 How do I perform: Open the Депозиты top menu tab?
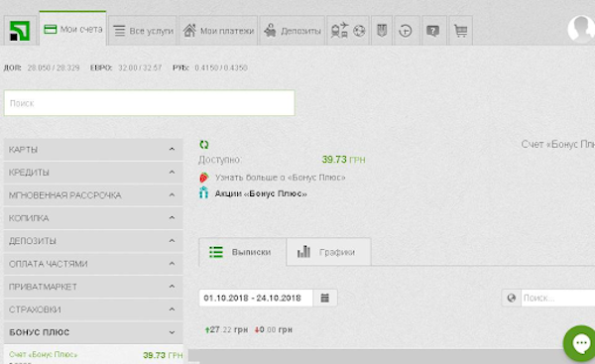pos(293,31)
